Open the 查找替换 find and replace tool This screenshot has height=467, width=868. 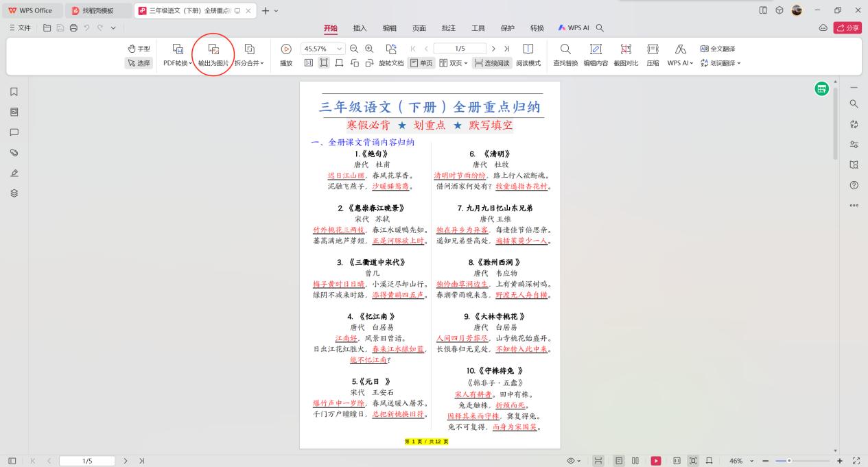[x=565, y=55]
